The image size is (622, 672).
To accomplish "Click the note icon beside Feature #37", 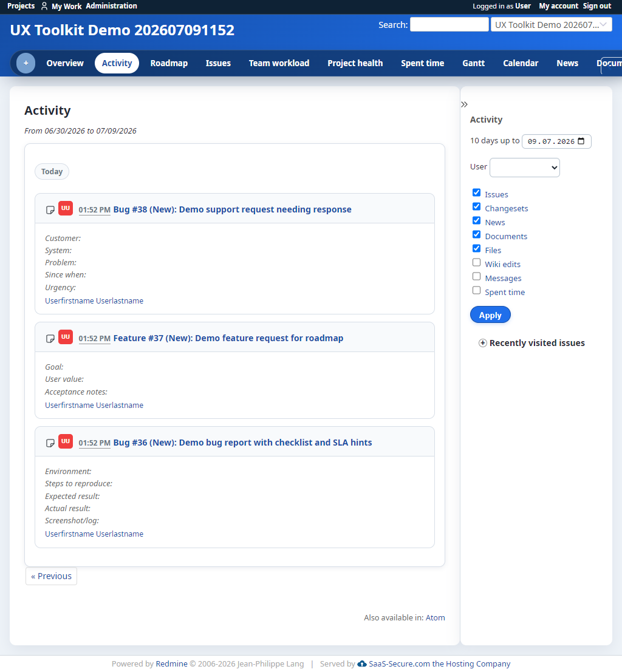I will [x=50, y=339].
